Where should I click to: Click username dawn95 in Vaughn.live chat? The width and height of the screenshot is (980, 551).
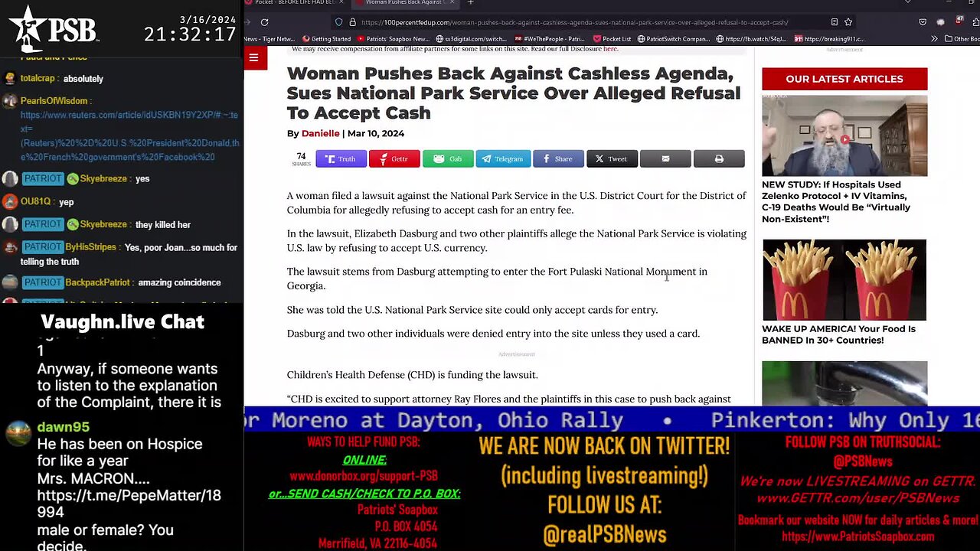(x=63, y=427)
